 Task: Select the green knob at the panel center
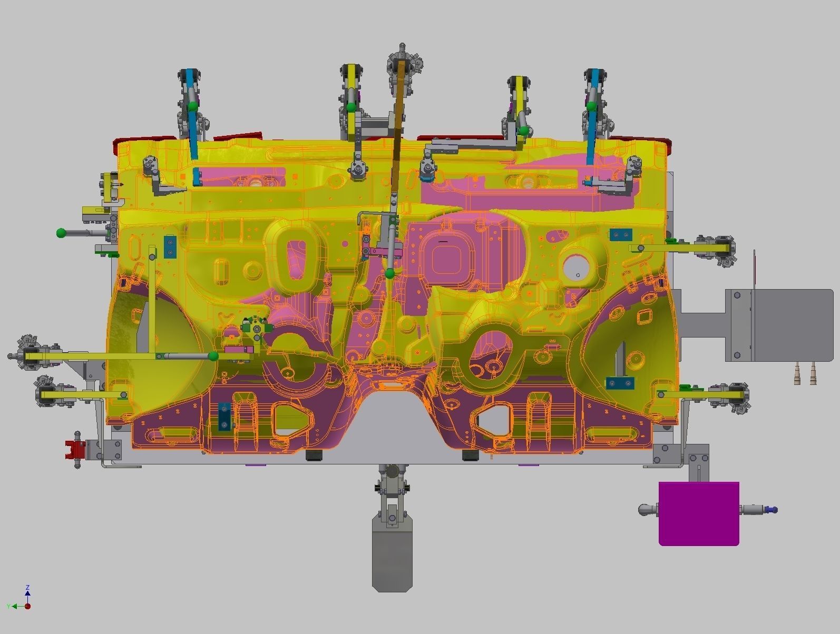(x=389, y=273)
